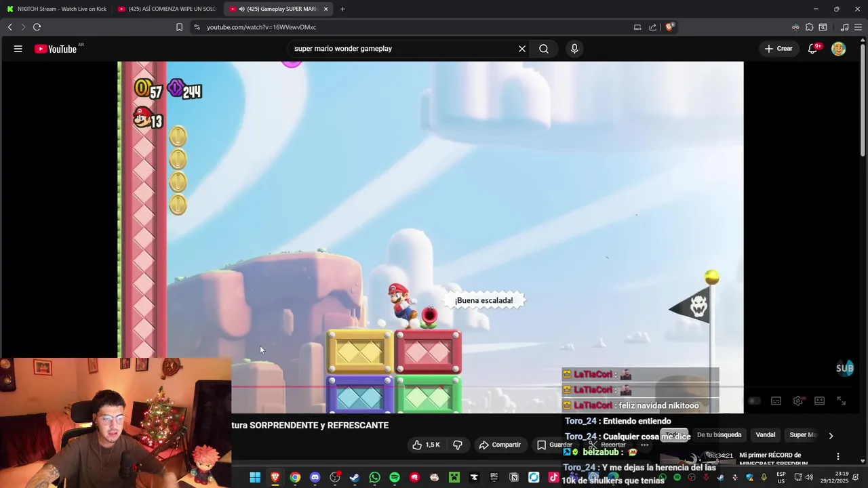Open the Windows Start menu
Screen dimensions: 868x488
[x=255, y=478]
